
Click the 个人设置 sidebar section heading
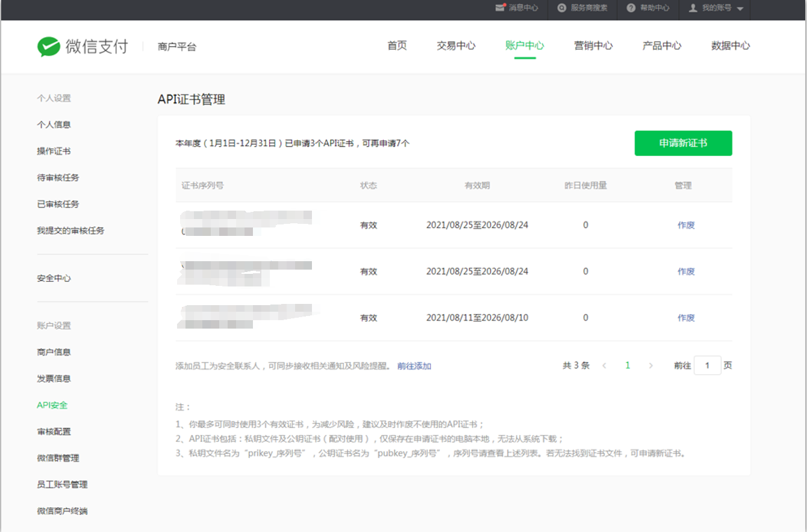54,98
